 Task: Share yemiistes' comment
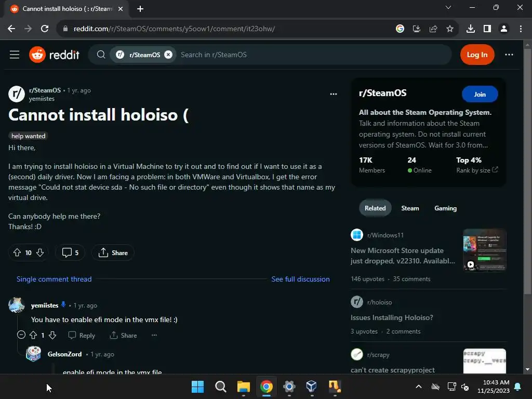pyautogui.click(x=123, y=335)
